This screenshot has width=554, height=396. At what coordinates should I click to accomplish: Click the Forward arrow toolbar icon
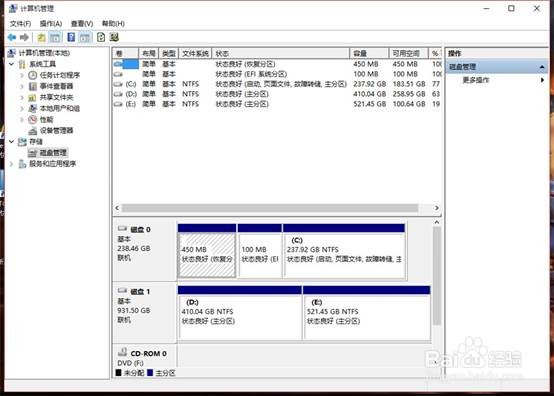(x=24, y=37)
